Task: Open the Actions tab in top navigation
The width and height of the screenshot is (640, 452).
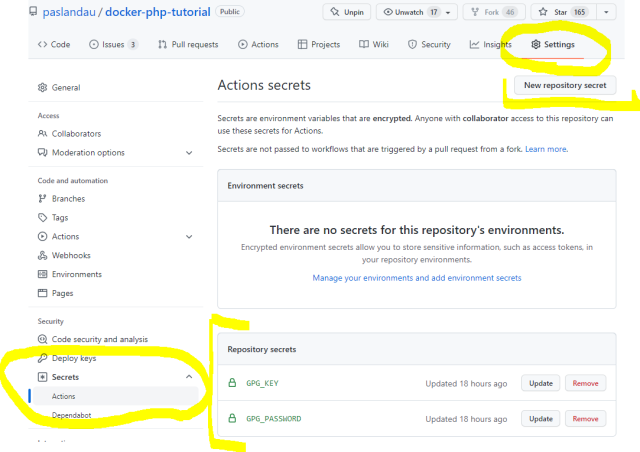Action: [x=258, y=45]
